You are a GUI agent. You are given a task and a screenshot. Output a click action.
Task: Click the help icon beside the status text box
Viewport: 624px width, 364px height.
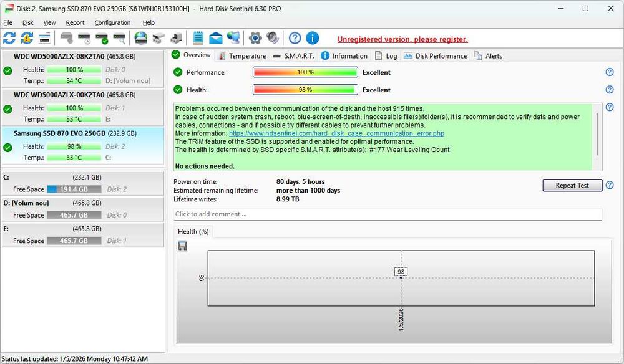pos(609,107)
